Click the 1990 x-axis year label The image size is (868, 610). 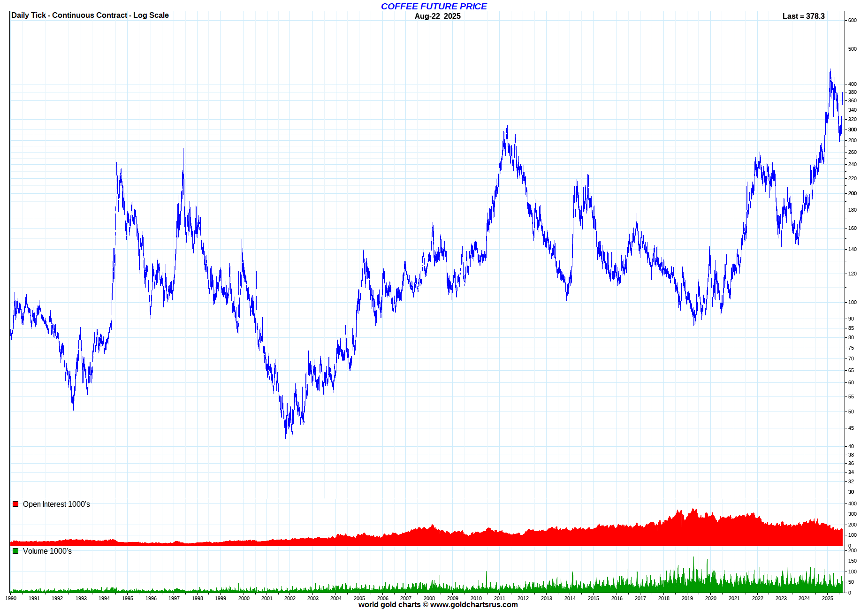(x=11, y=598)
